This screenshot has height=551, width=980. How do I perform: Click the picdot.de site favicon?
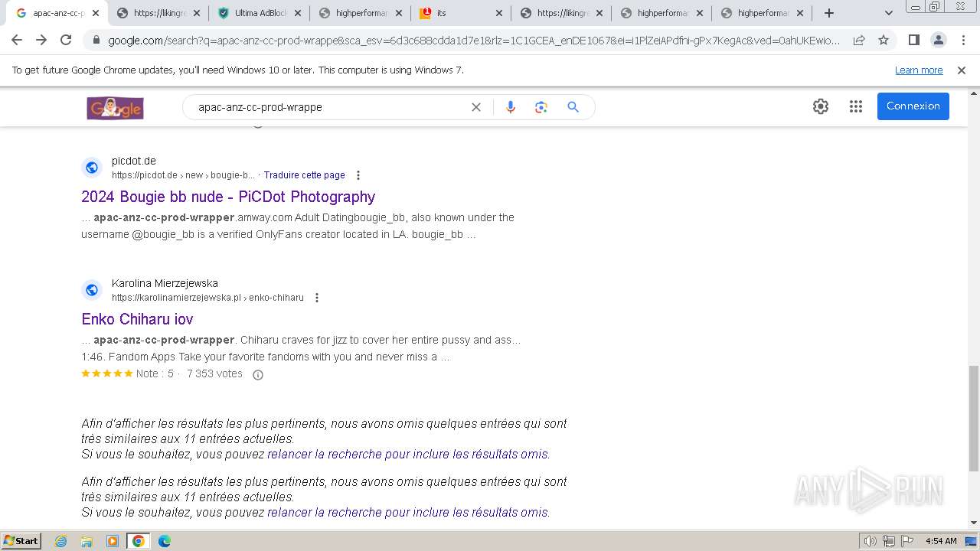click(92, 168)
